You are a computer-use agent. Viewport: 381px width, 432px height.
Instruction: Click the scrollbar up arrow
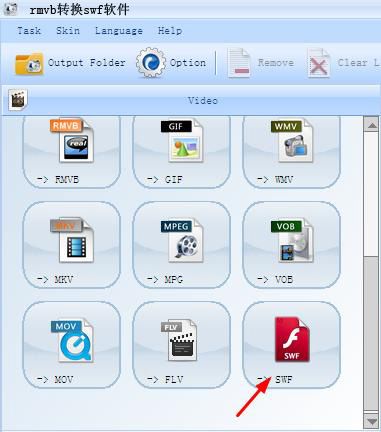click(372, 125)
